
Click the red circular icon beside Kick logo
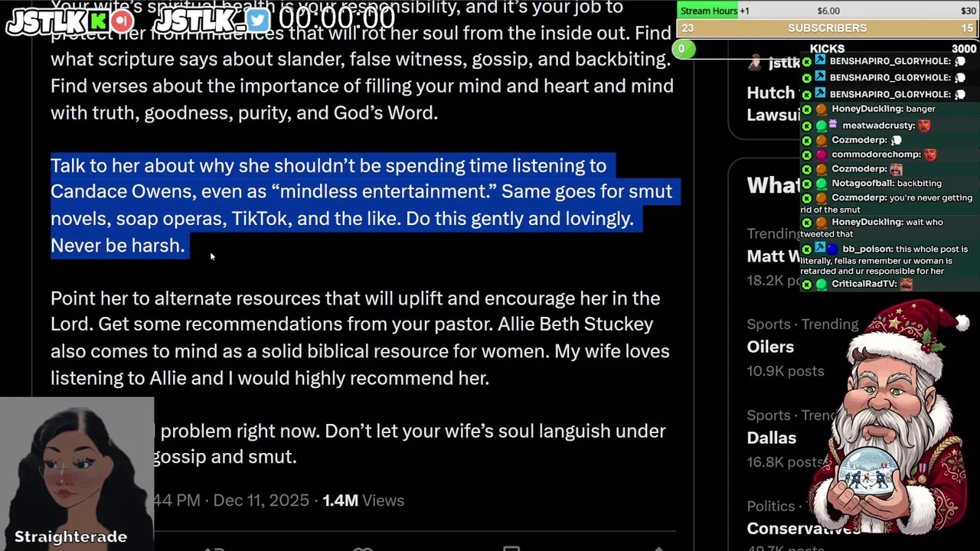click(x=122, y=21)
